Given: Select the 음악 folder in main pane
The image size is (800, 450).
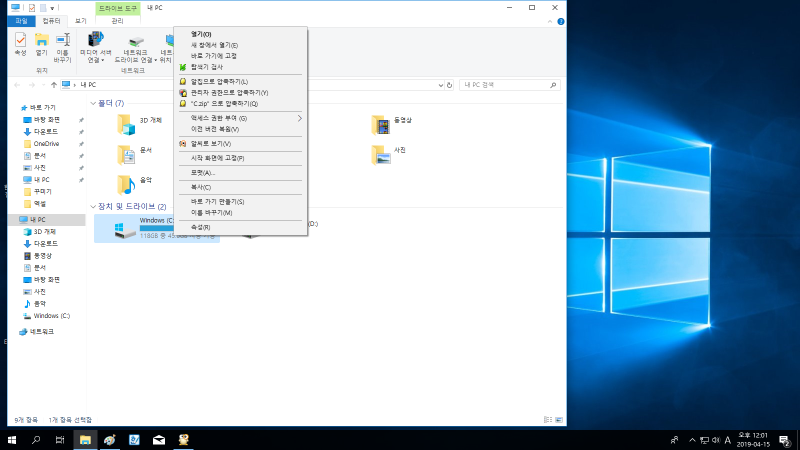Looking at the screenshot, I should (135, 184).
